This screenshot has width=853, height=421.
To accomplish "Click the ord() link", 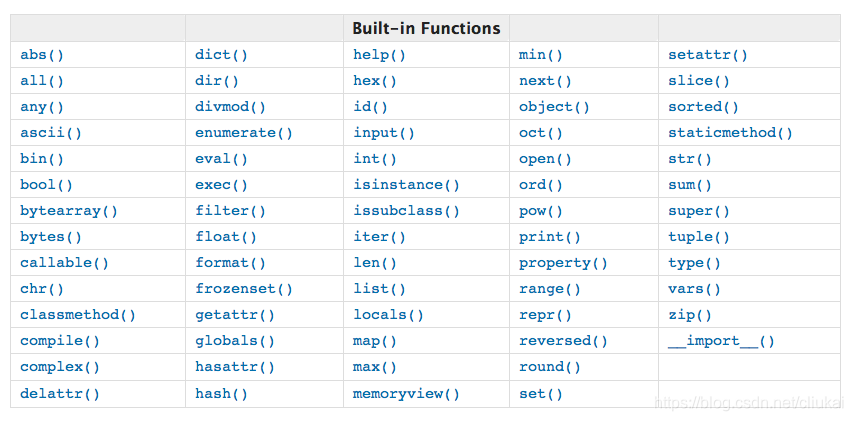I will coord(541,185).
